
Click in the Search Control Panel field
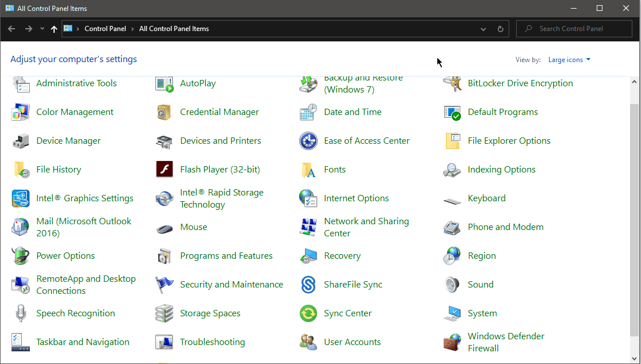coord(574,29)
